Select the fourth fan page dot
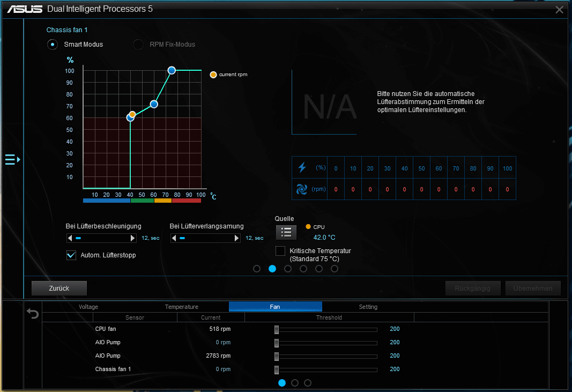 (x=303, y=269)
